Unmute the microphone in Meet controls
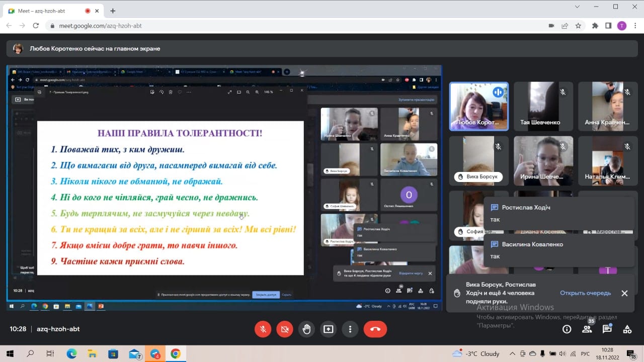The height and width of the screenshot is (362, 644). (x=263, y=329)
